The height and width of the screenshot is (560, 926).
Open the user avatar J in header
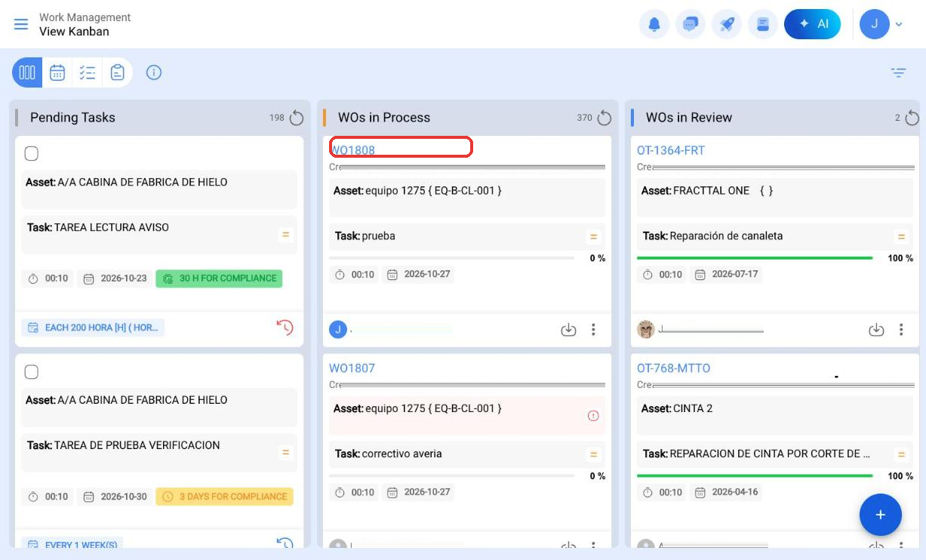875,24
